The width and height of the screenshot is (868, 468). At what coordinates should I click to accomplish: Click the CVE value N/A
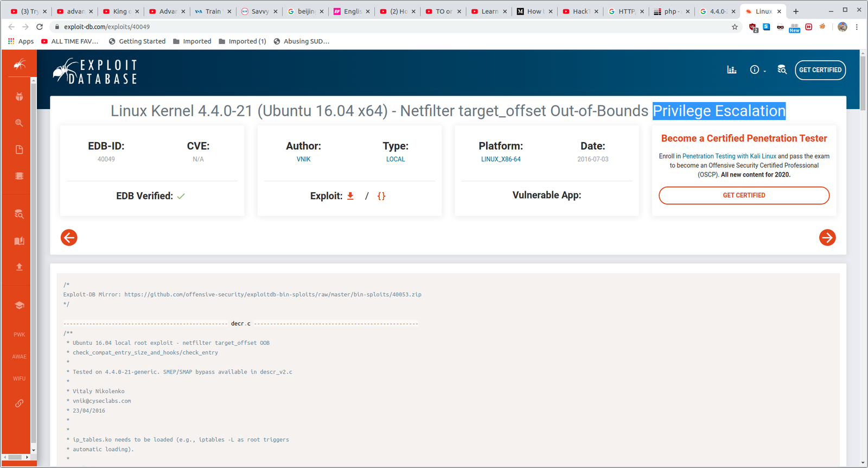pyautogui.click(x=199, y=159)
